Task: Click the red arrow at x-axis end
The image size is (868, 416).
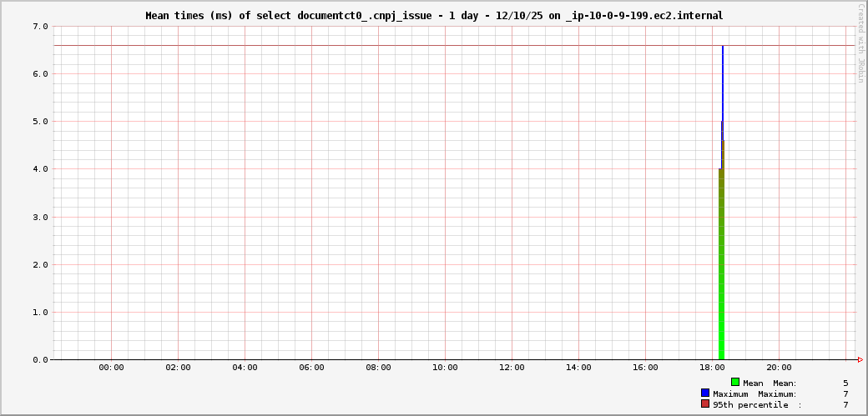Action: [860, 360]
